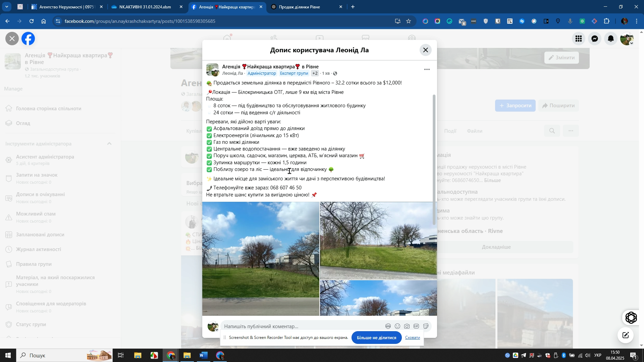Click the emoji icon in comment box
The width and height of the screenshot is (644, 362).
397,326
